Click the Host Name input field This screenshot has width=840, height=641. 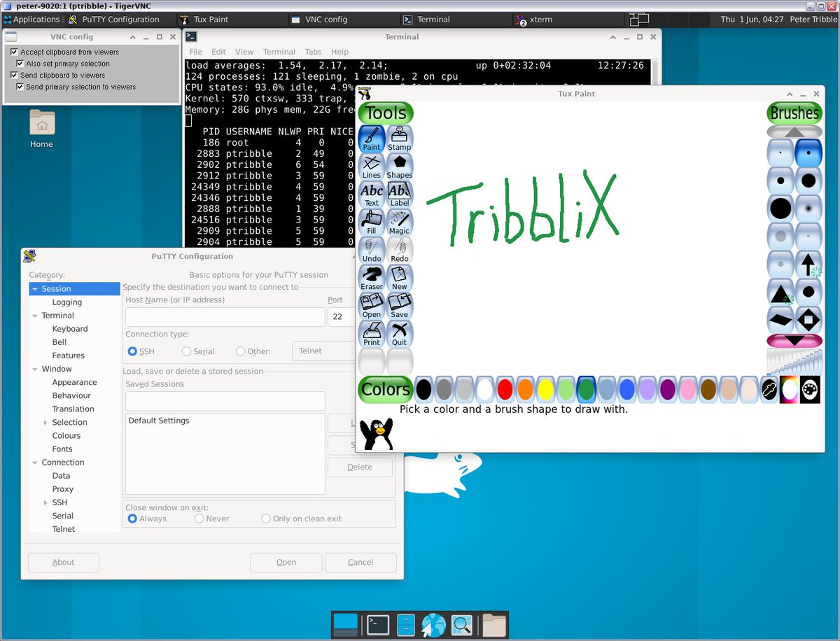click(x=224, y=316)
